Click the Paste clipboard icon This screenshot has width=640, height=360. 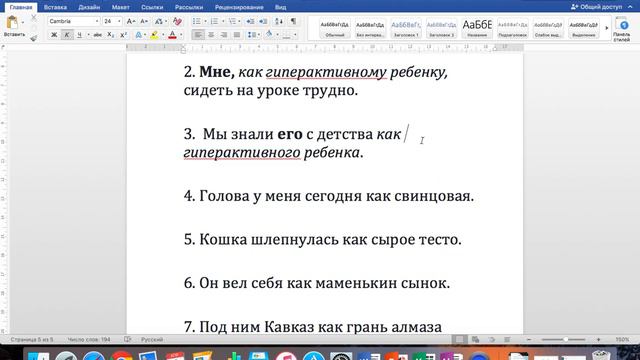pyautogui.click(x=12, y=22)
